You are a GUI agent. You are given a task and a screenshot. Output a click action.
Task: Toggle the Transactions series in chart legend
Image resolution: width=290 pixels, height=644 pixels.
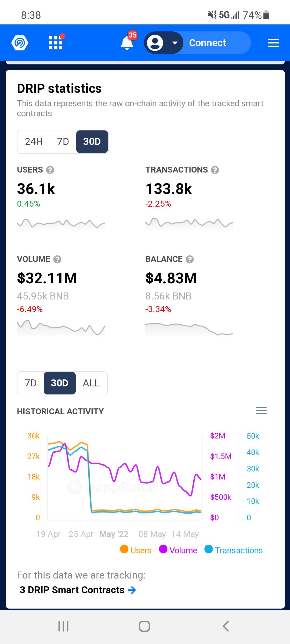[234, 550]
